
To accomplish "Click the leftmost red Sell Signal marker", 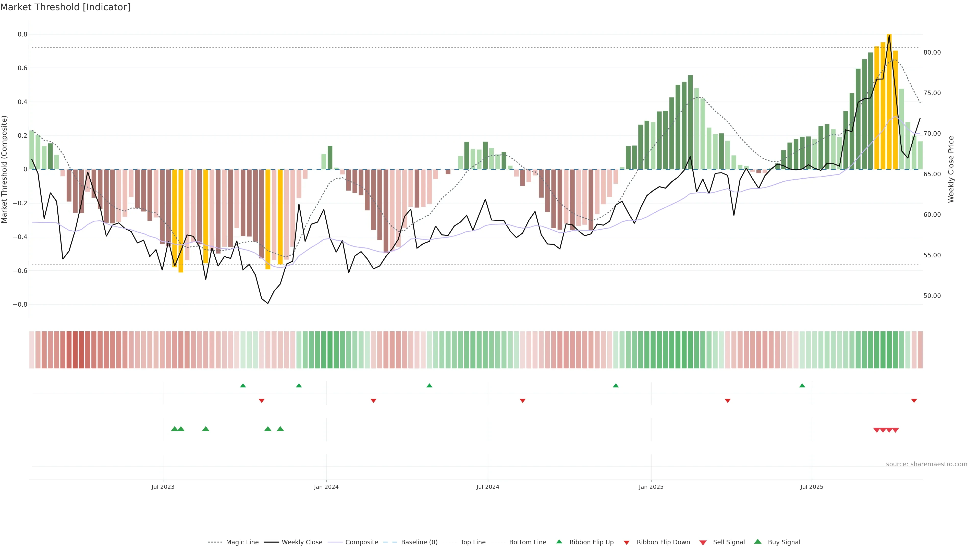I will pyautogui.click(x=877, y=430).
